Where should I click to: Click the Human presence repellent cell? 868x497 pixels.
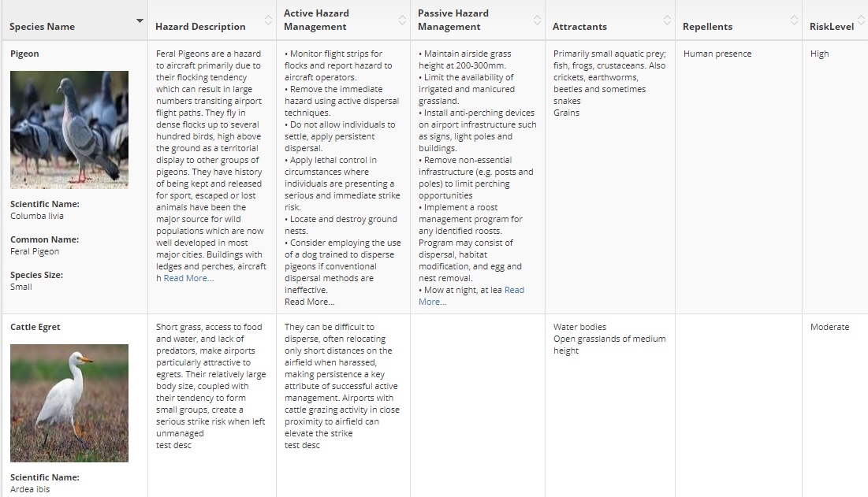717,54
